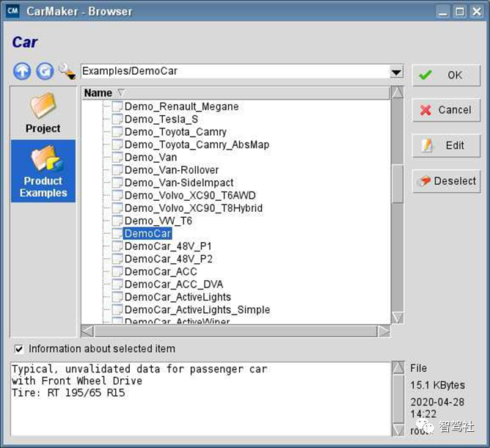This screenshot has width=490, height=448.
Task: Click in the item description text area
Action: [201, 399]
